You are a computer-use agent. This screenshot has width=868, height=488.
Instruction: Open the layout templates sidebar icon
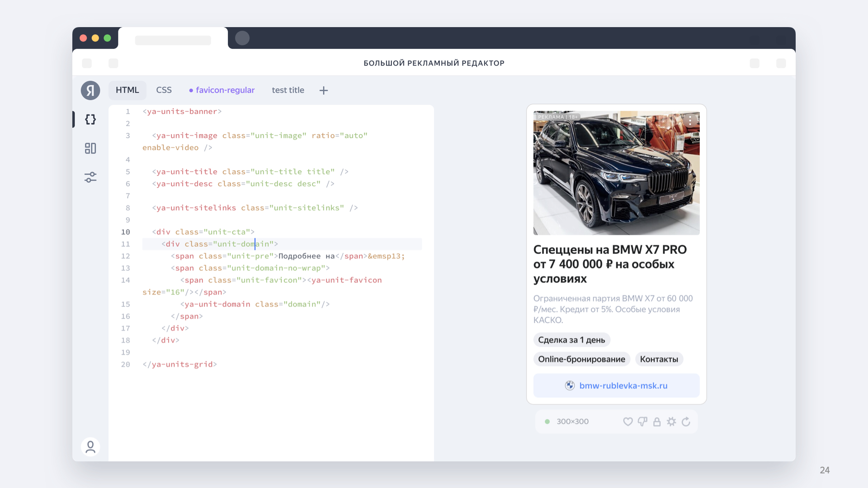[x=90, y=148]
